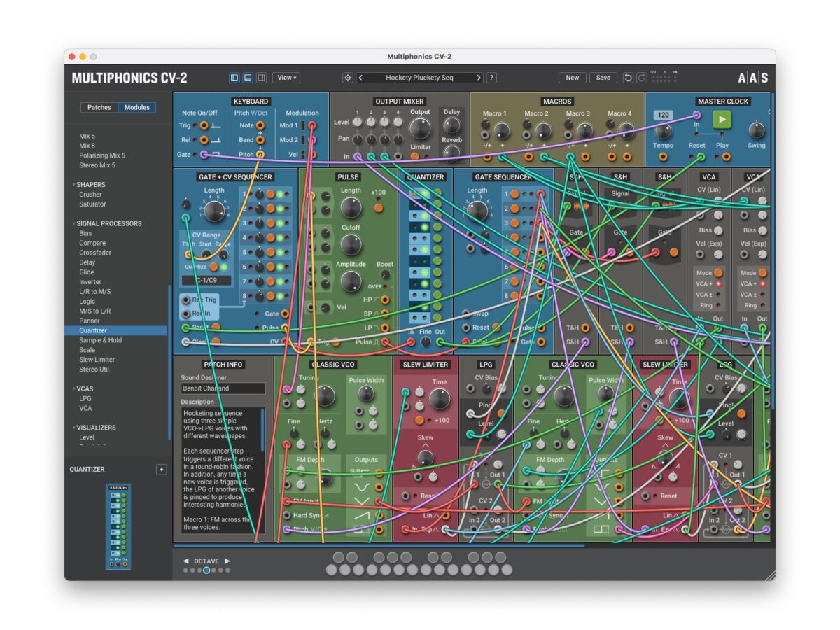The width and height of the screenshot is (840, 630).
Task: Switch to the Patches tab
Action: pyautogui.click(x=99, y=108)
